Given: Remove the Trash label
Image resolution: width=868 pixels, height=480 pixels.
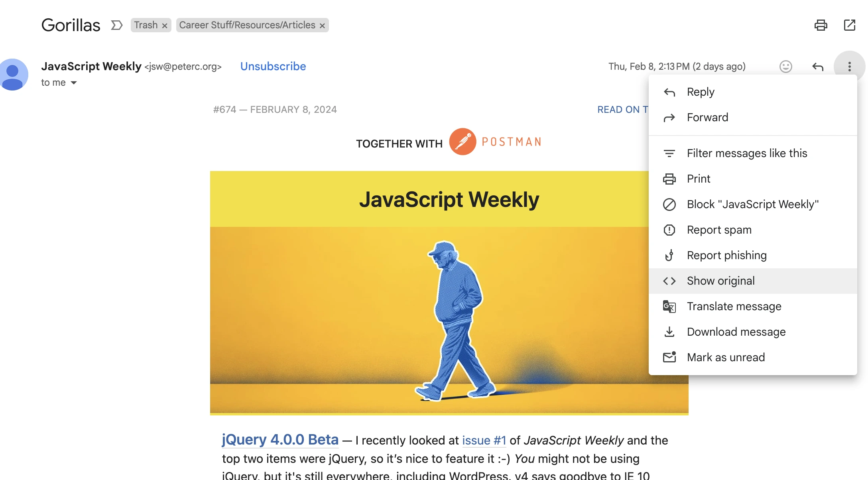Looking at the screenshot, I should pyautogui.click(x=164, y=26).
